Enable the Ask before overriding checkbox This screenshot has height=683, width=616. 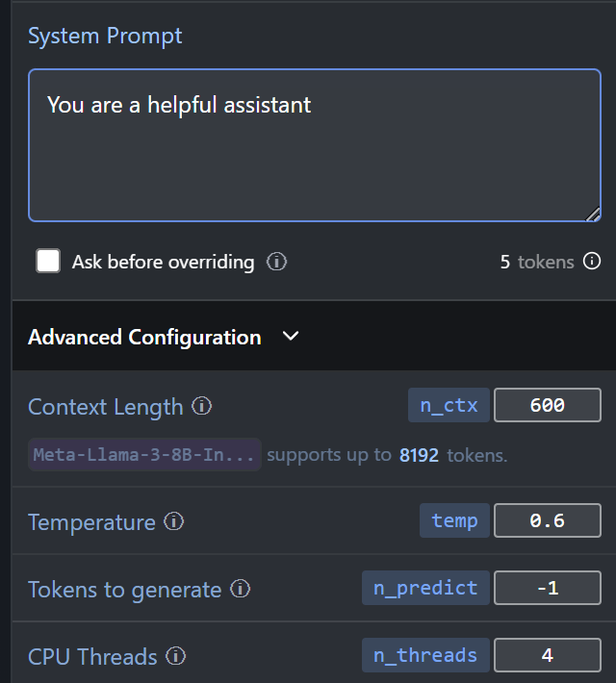click(48, 261)
